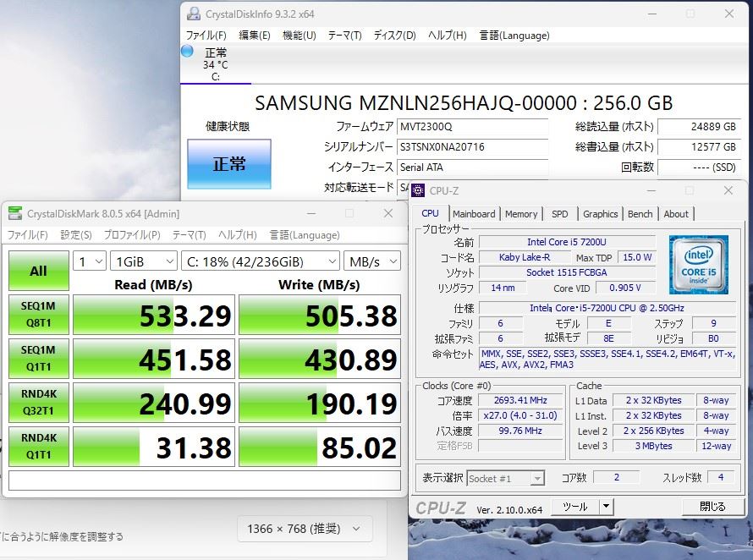Screen dimensions: 753x560
Task: Open the 1366 × 768 resolution dropdown
Action: [305, 529]
